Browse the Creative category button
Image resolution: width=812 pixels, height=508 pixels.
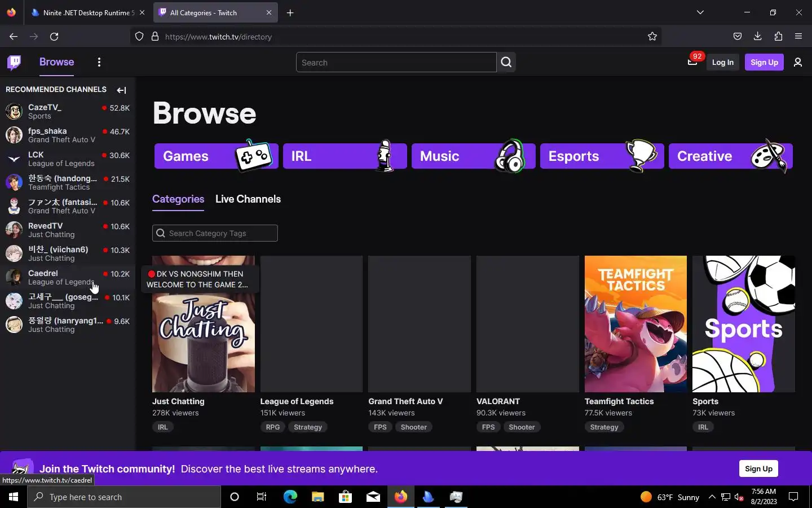point(730,156)
